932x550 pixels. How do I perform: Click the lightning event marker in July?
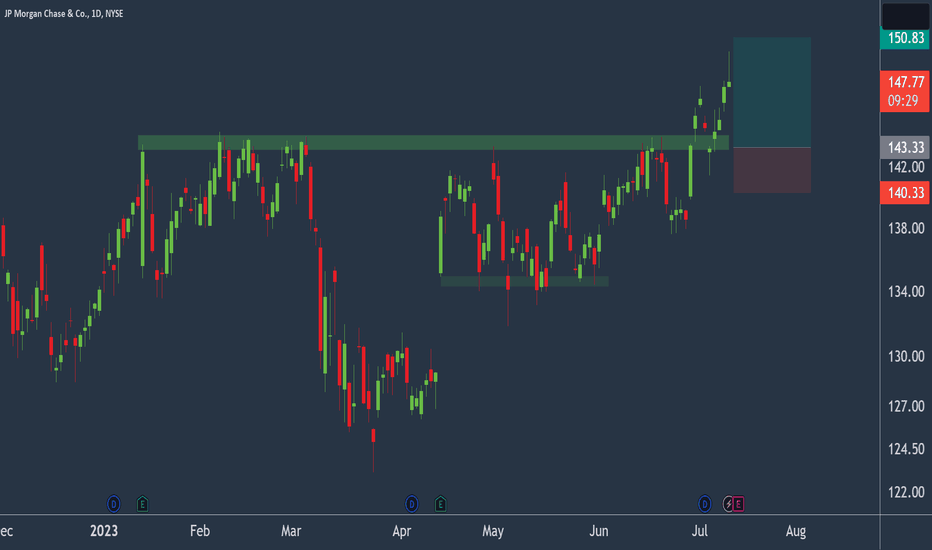(728, 504)
